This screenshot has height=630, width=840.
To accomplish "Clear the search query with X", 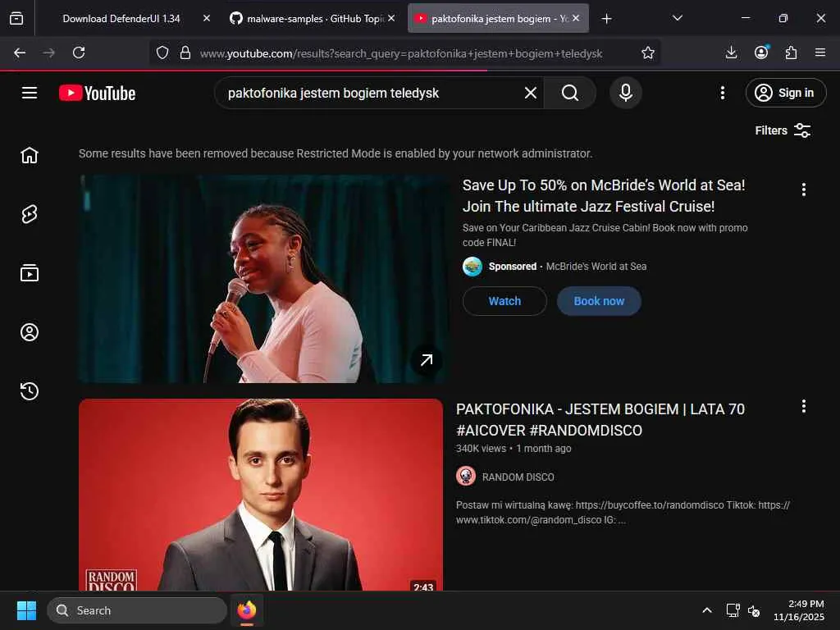I will 531,94.
